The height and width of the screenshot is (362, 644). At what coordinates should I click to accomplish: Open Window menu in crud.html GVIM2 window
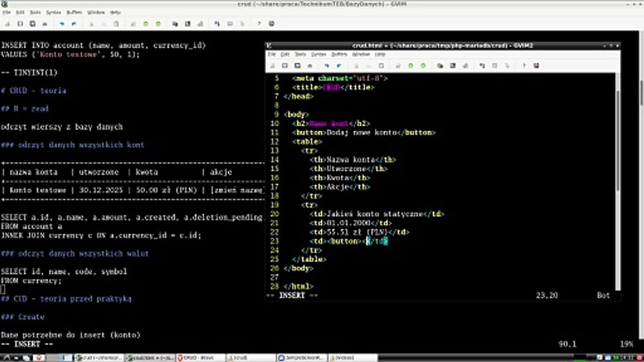click(361, 54)
